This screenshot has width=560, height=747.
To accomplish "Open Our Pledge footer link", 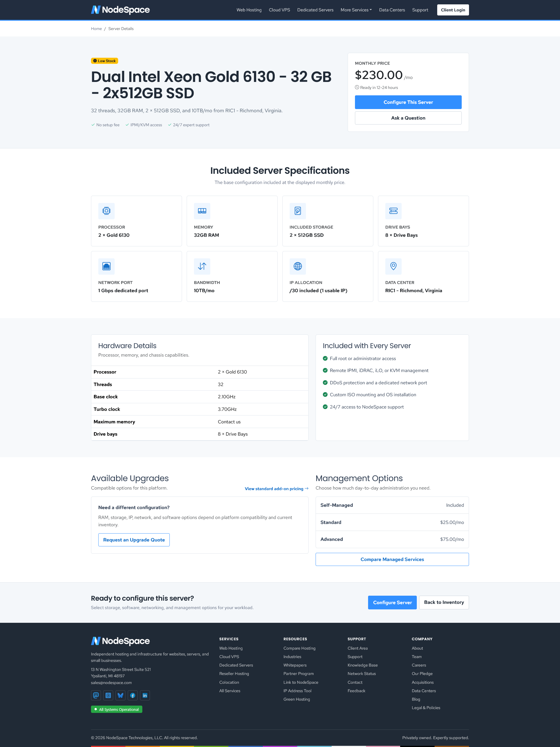I will tap(422, 674).
